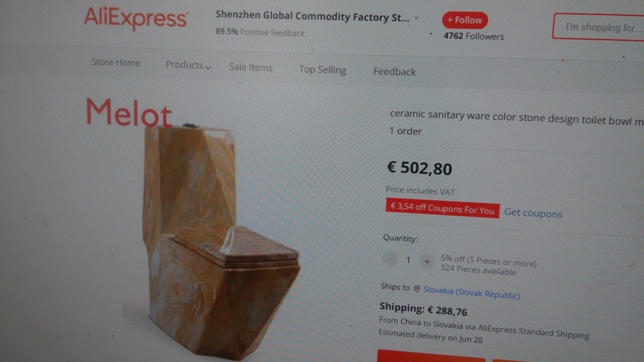Open the Sale Items tab
This screenshot has width=644, height=362.
250,67
